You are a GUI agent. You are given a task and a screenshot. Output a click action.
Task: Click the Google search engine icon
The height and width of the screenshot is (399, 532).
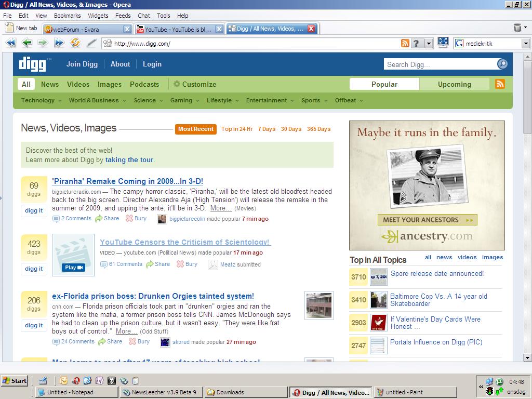459,43
